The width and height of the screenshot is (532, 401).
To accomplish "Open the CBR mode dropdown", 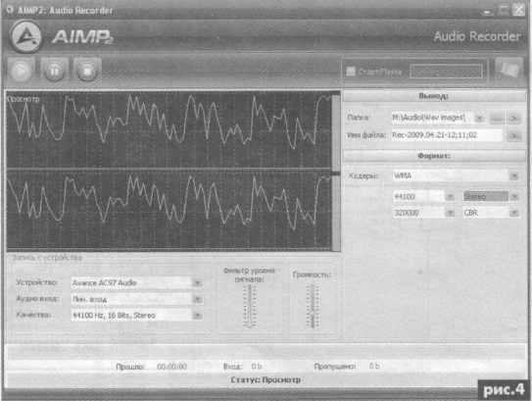I will click(x=514, y=213).
